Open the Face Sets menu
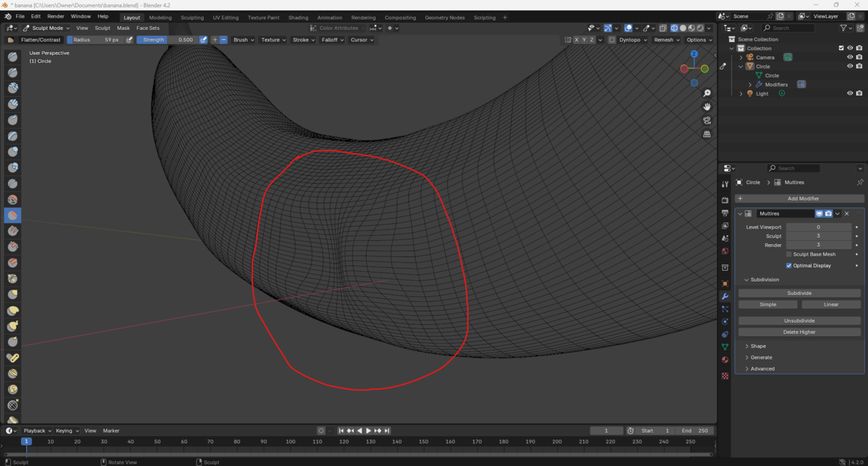 pyautogui.click(x=148, y=28)
